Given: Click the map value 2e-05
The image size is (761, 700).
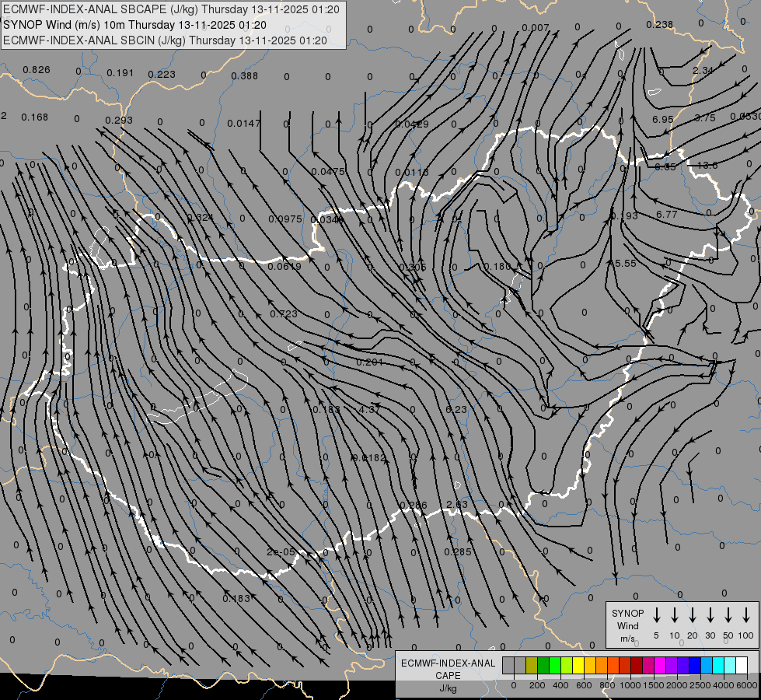Looking at the screenshot, I should coord(281,552).
